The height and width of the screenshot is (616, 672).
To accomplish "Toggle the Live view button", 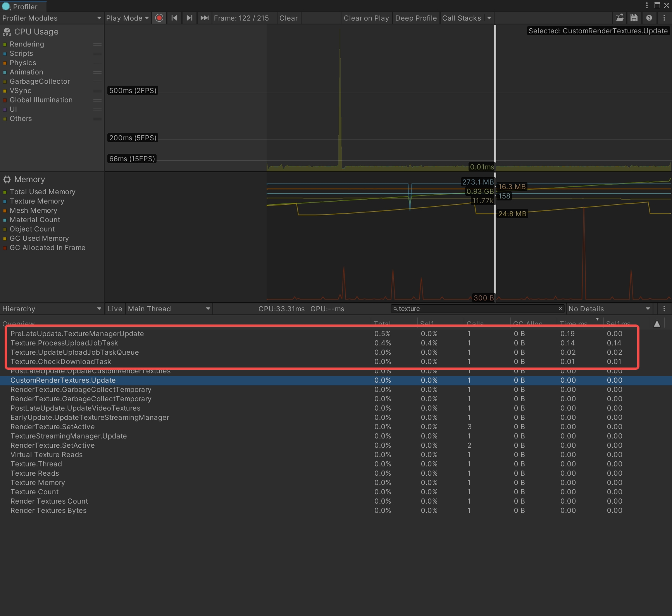I will point(115,309).
